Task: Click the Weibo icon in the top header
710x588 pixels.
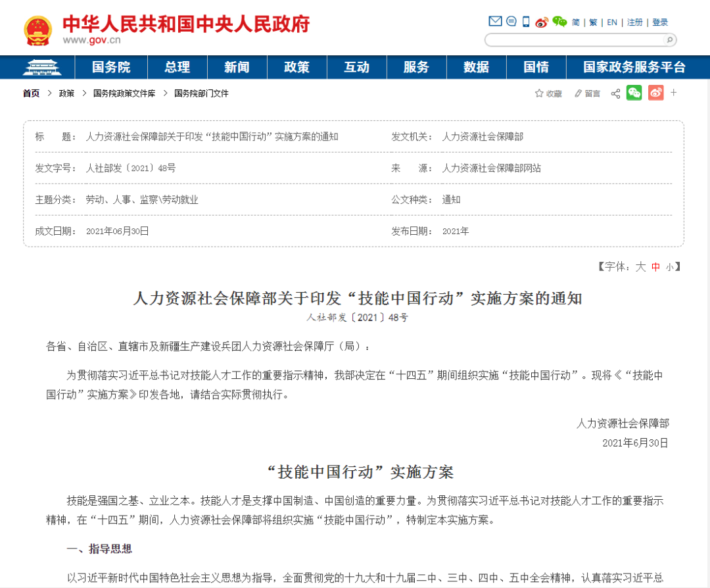Action: (x=541, y=21)
